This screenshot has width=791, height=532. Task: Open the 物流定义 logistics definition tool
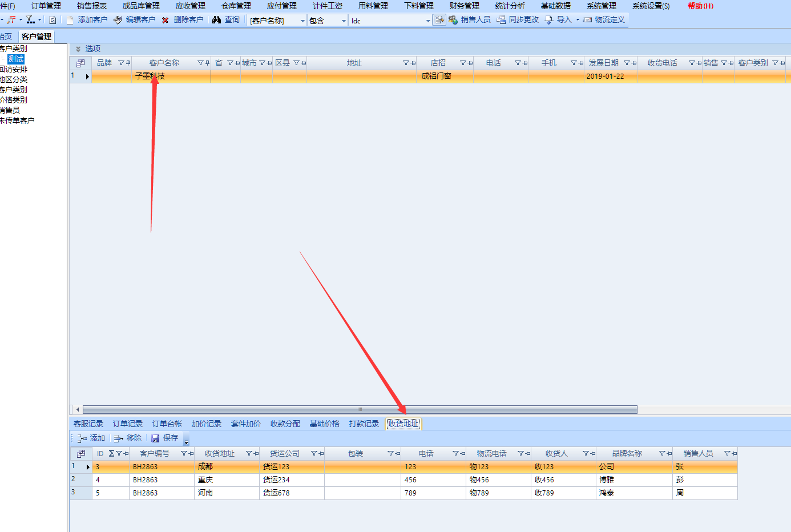[604, 20]
